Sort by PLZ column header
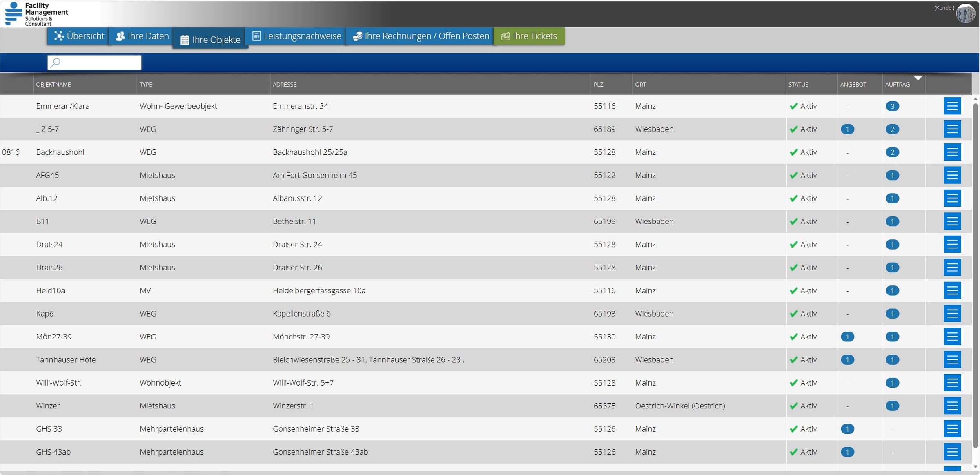980x475 pixels. pyautogui.click(x=598, y=85)
